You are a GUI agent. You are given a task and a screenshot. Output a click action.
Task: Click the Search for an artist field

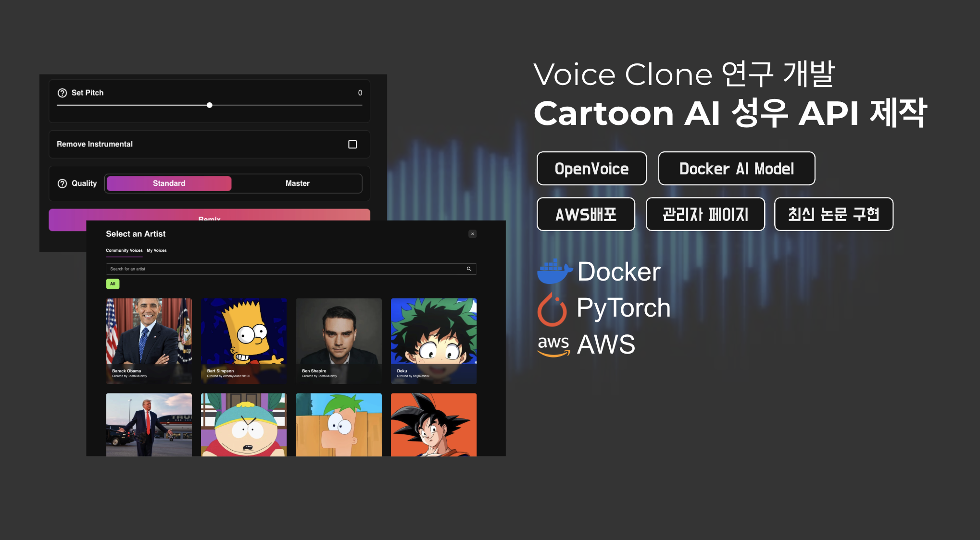pos(284,269)
